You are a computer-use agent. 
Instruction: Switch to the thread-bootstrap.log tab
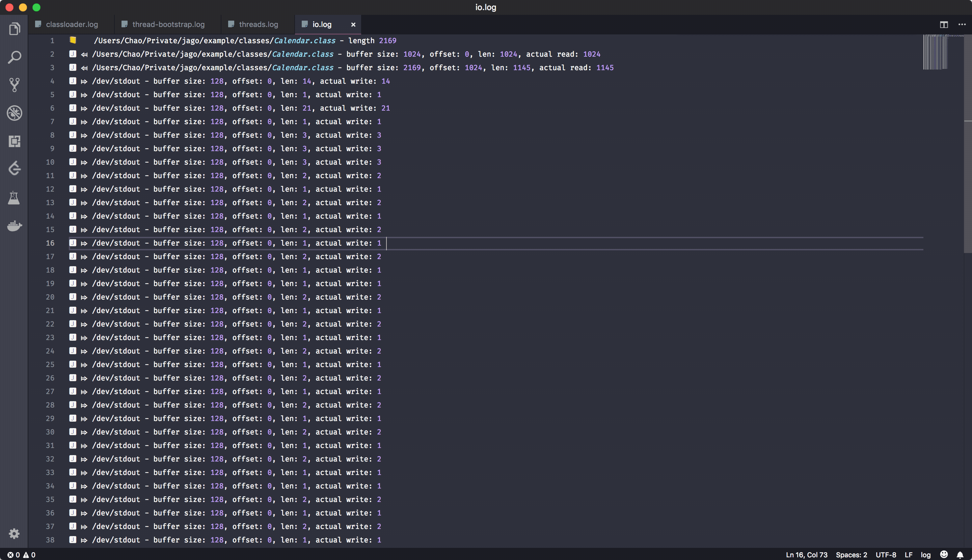(168, 25)
